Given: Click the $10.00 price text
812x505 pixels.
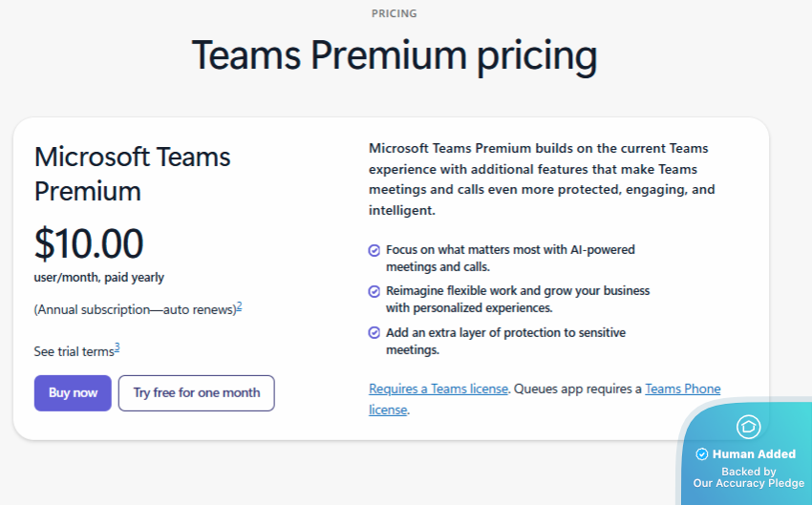Looking at the screenshot, I should [89, 243].
